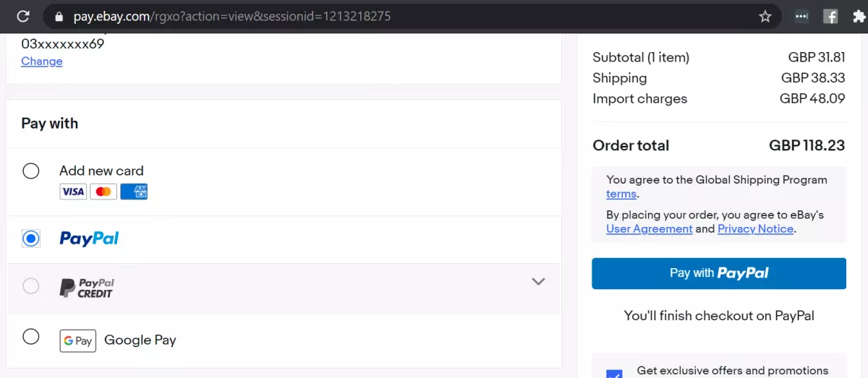Expand the PayPal Credit chevron
The image size is (868, 378).
(x=538, y=281)
